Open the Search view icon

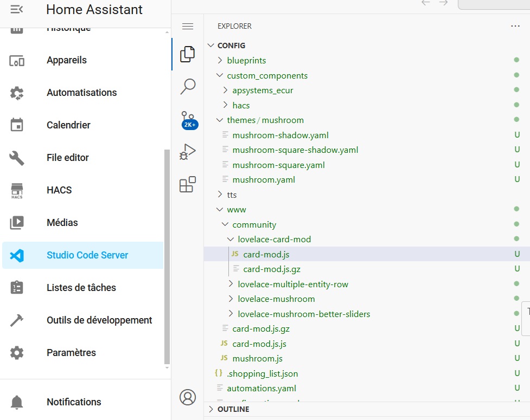point(188,86)
